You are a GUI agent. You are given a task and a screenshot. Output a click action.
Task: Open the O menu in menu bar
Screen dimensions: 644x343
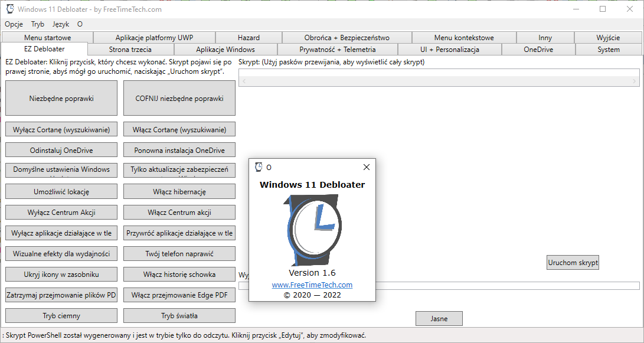click(x=80, y=24)
